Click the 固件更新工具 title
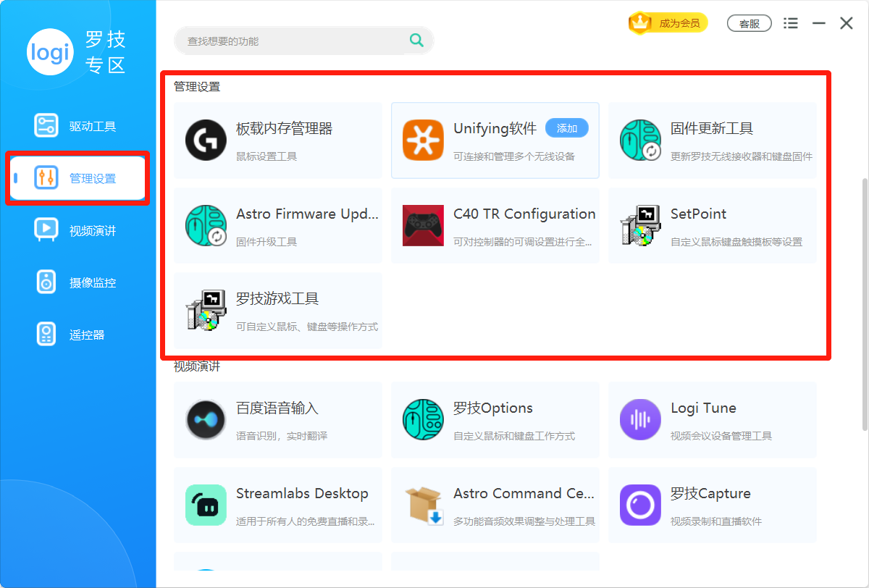 point(712,129)
